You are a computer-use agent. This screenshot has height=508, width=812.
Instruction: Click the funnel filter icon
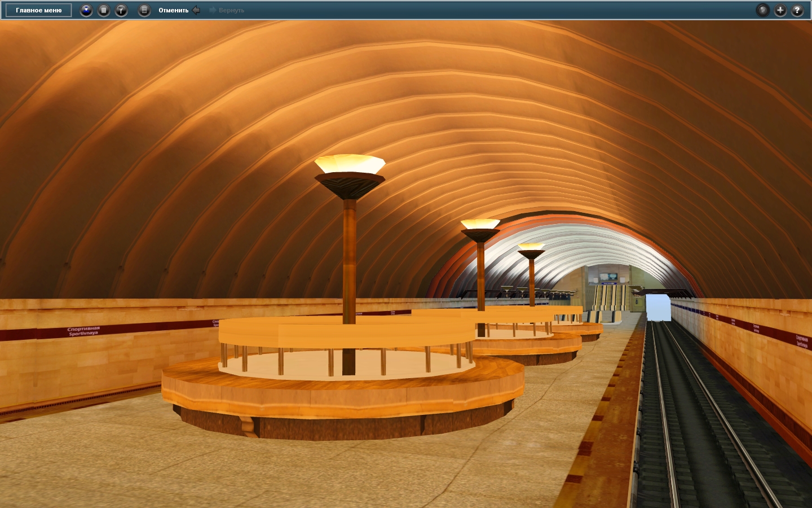(121, 10)
